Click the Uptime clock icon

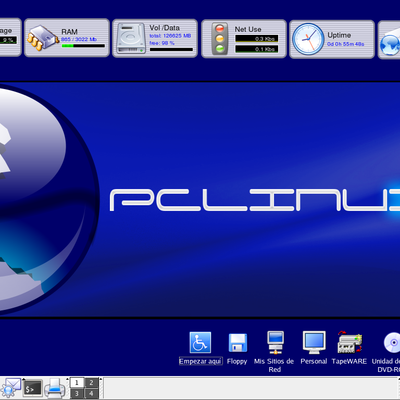308,39
